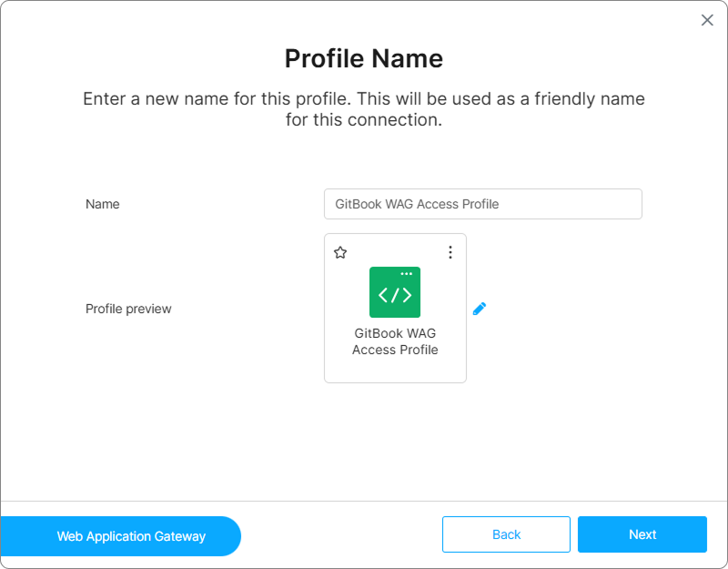
Task: Select the profile preview card's blank bottom area
Action: click(395, 370)
